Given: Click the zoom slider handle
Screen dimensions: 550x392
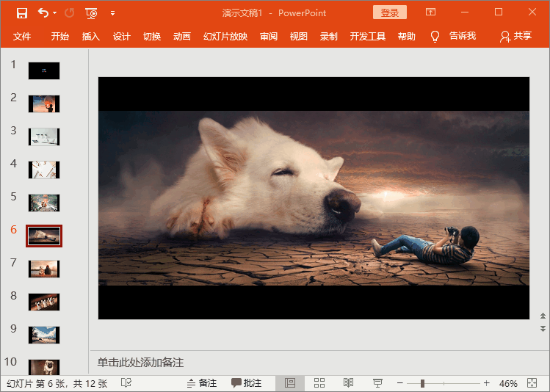Looking at the screenshot, I should click(x=422, y=384).
